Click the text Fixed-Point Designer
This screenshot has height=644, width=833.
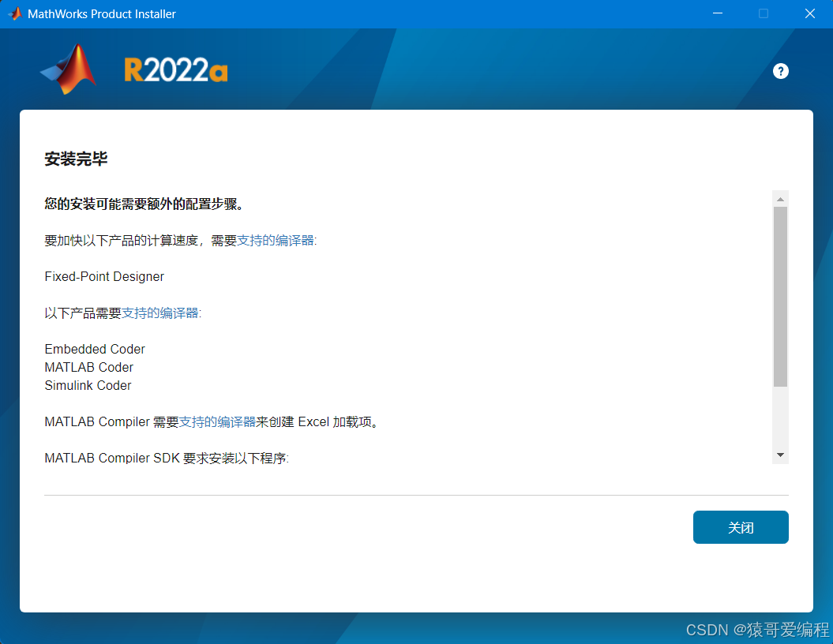(x=104, y=276)
